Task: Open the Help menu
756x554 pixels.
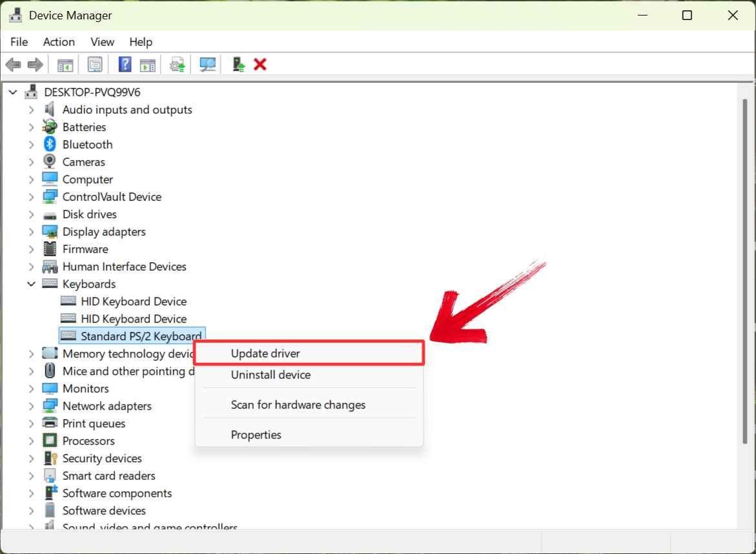Action: (141, 42)
